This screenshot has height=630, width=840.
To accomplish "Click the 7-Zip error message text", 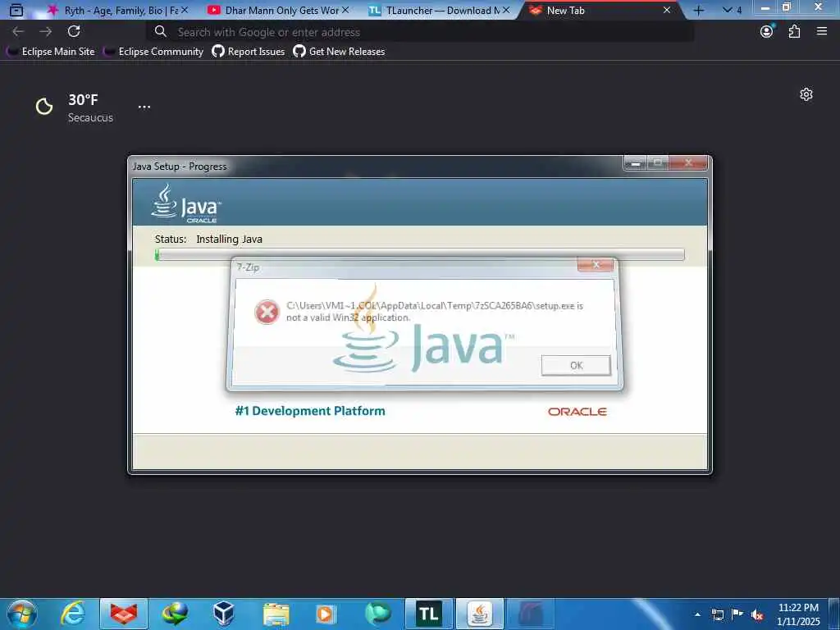I will click(435, 311).
